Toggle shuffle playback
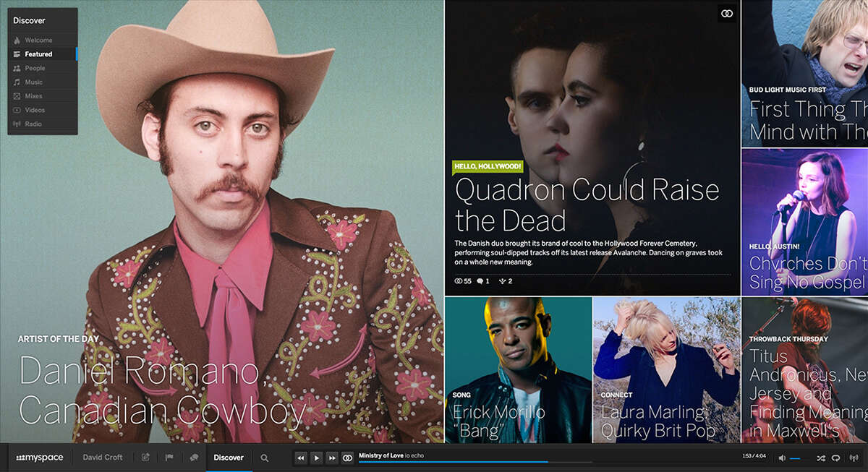Image resolution: width=868 pixels, height=472 pixels. point(820,458)
